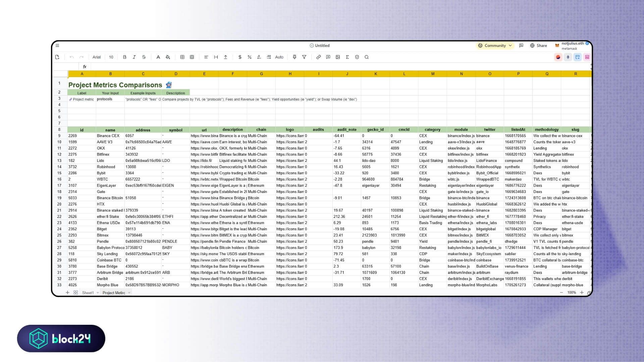Click the pink templates grid icon

(587, 57)
